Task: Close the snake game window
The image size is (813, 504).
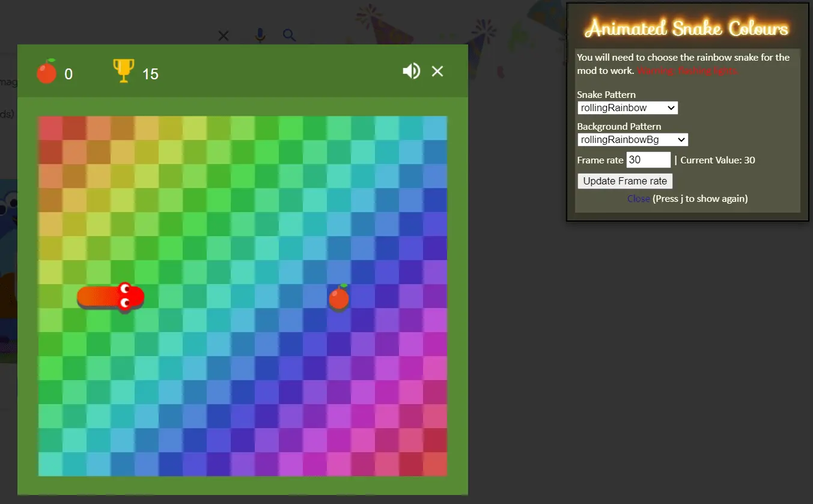Action: 437,71
